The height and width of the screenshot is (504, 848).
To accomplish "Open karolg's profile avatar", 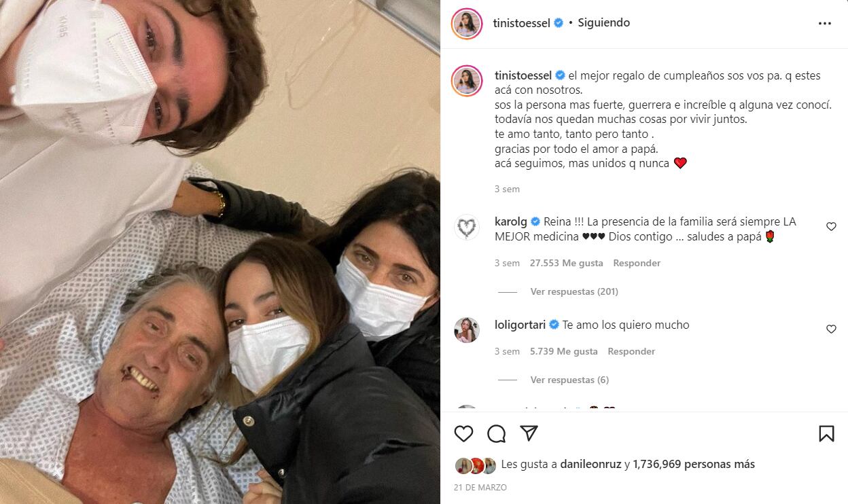I will click(467, 228).
